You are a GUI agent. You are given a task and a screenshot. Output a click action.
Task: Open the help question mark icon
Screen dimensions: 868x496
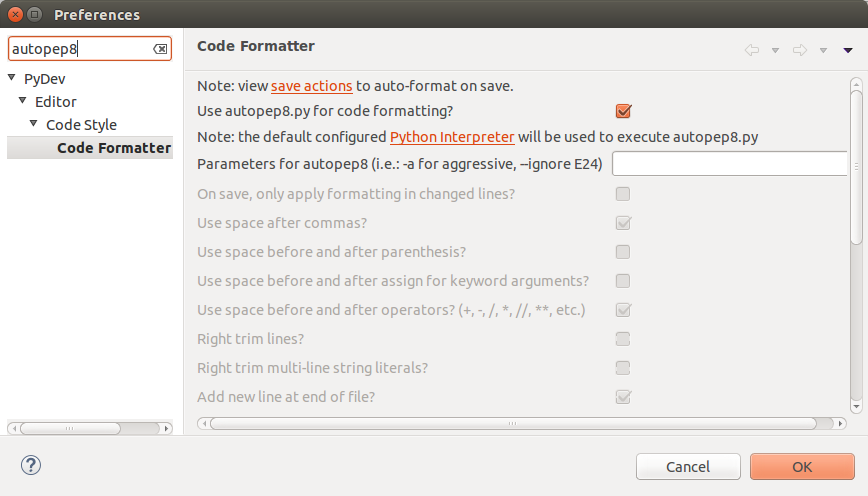pyautogui.click(x=31, y=465)
